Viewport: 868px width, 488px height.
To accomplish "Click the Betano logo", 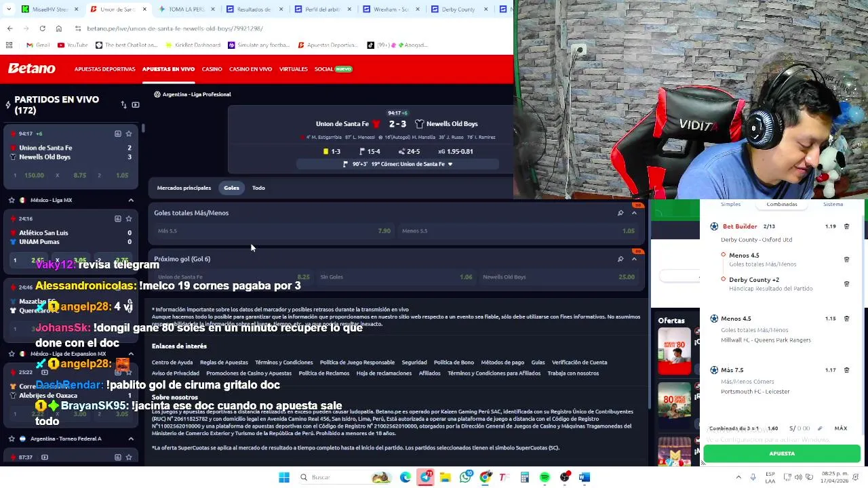I will coord(31,68).
